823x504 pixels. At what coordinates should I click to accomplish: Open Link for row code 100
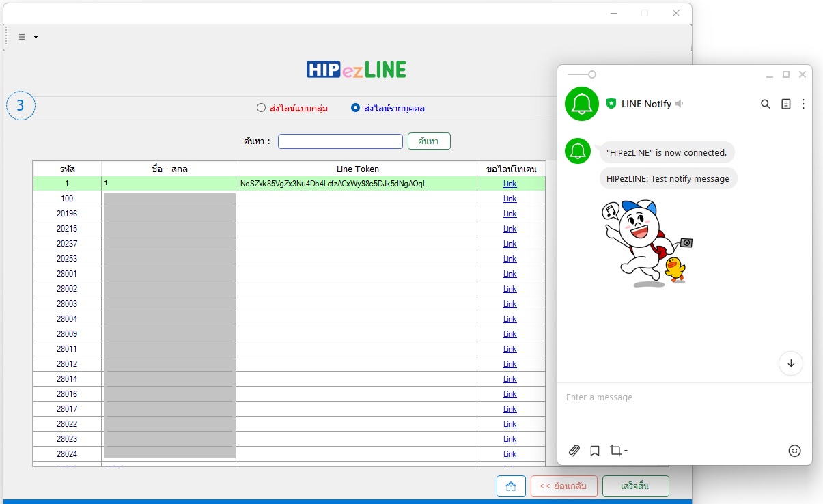pyautogui.click(x=510, y=199)
